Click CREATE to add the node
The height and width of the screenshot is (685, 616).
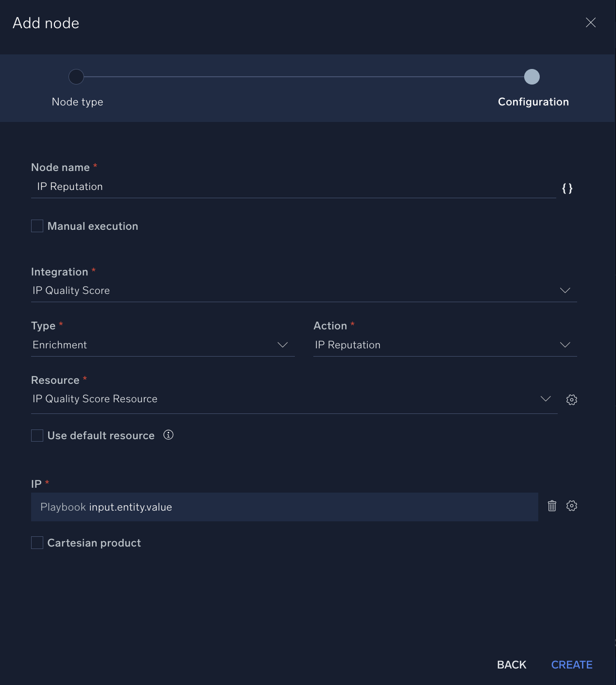click(572, 664)
